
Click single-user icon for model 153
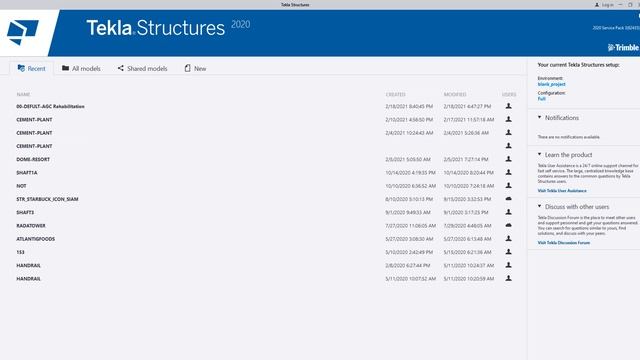[509, 252]
